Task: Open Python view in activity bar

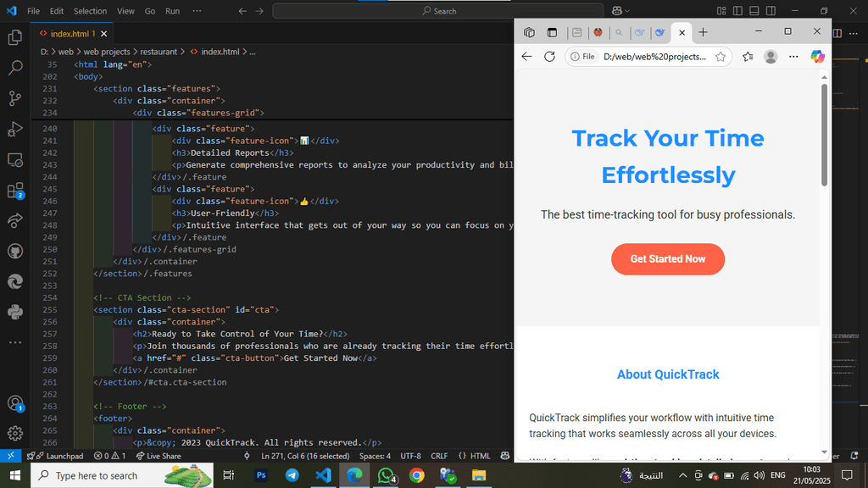Action: [15, 312]
